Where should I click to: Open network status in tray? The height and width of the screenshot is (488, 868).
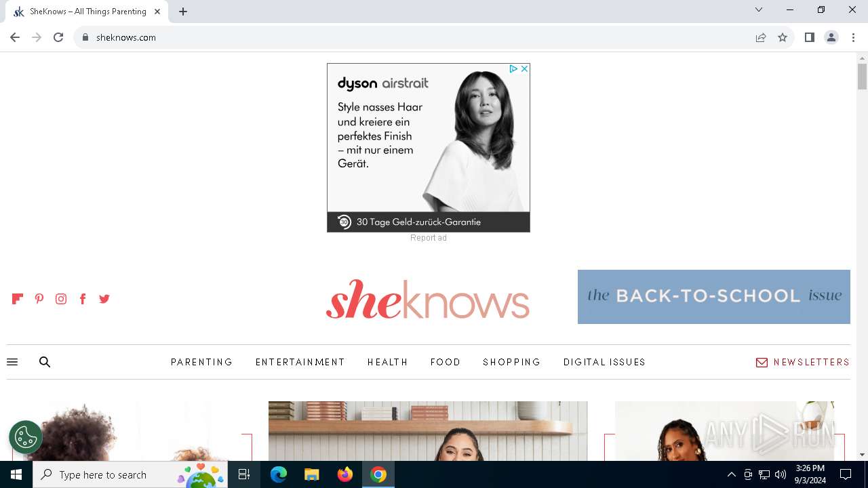pyautogui.click(x=764, y=474)
